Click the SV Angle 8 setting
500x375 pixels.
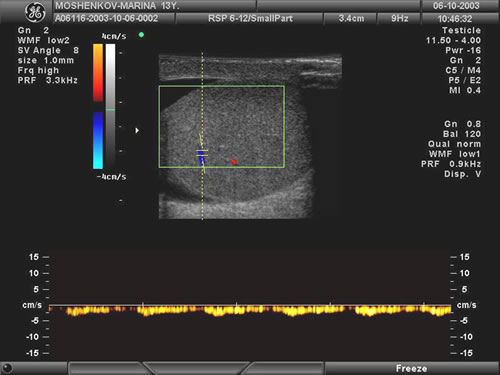click(48, 50)
